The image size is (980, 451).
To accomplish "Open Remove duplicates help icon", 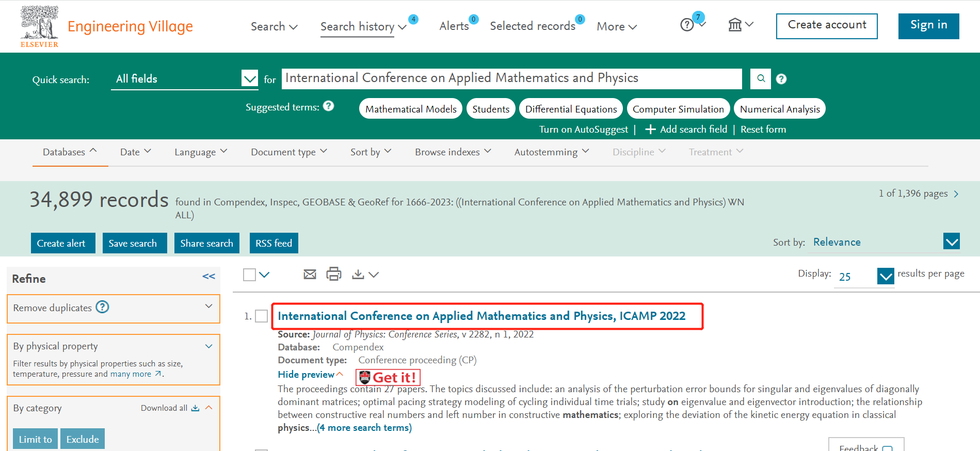I will (x=103, y=307).
